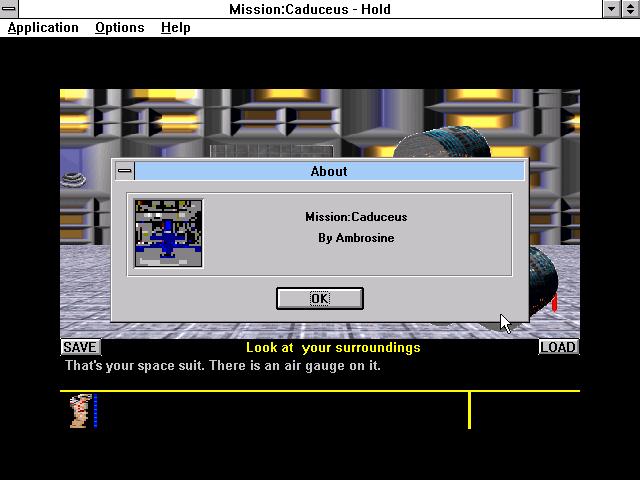
Task: Open the Help menu
Action: pos(176,28)
